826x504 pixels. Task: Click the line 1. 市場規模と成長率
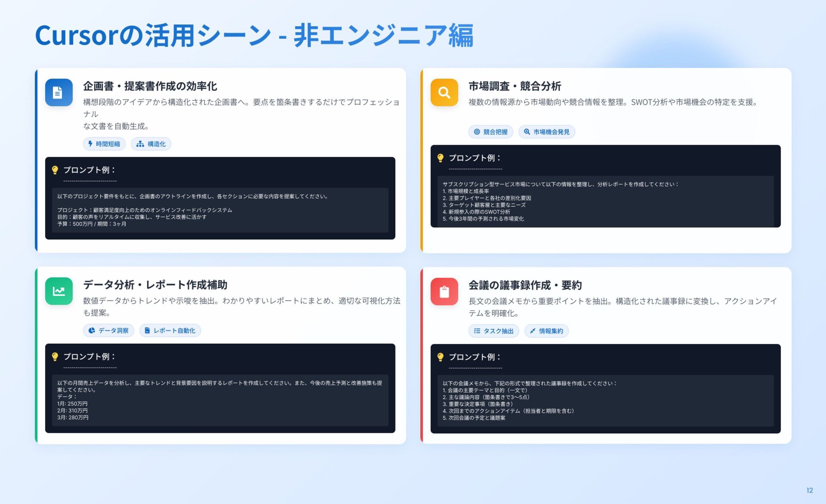click(466, 191)
